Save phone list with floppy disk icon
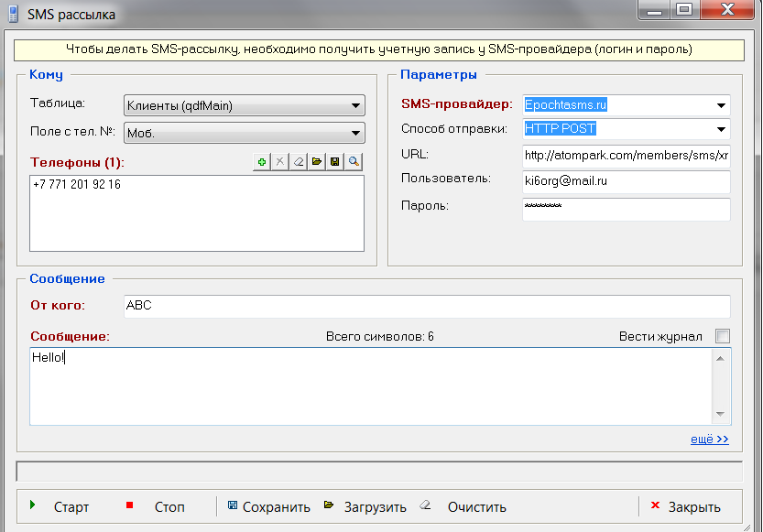Viewport: 763px width, 532px height. click(335, 162)
